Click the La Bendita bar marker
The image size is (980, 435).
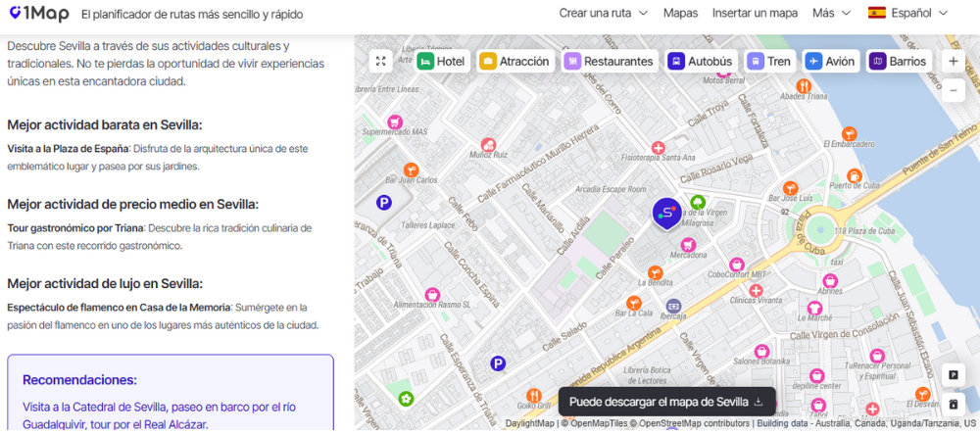tap(655, 272)
